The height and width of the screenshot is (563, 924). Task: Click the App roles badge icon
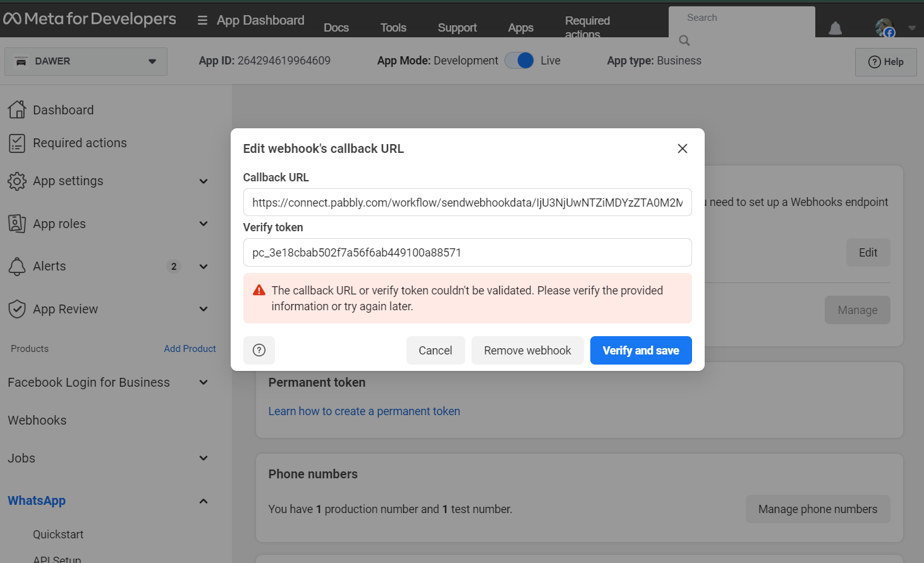click(17, 224)
